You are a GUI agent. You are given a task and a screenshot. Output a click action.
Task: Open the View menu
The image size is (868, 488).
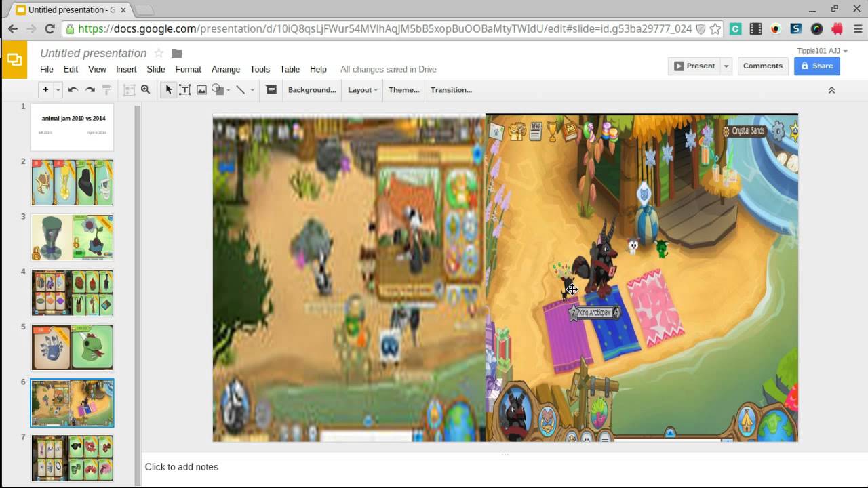tap(97, 69)
